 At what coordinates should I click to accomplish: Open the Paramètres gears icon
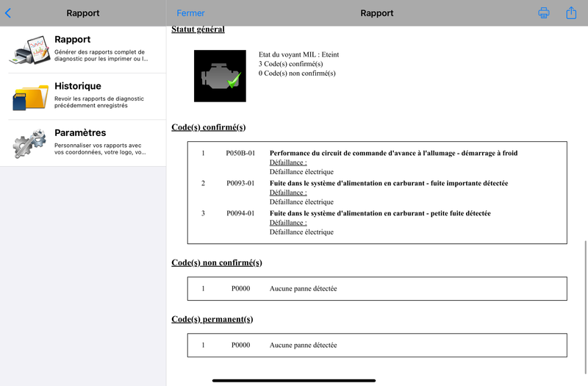pos(29,143)
